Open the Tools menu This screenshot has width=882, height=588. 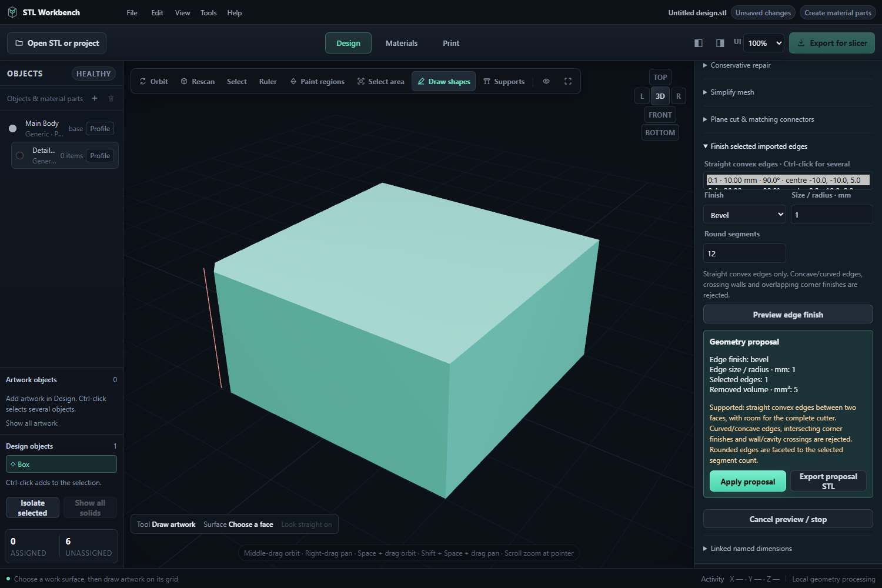pos(209,12)
